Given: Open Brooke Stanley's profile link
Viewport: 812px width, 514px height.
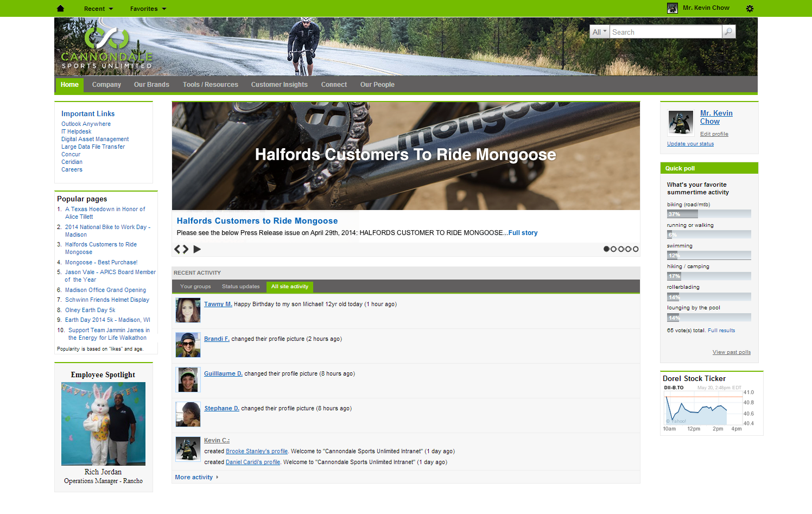Looking at the screenshot, I should pyautogui.click(x=257, y=452).
